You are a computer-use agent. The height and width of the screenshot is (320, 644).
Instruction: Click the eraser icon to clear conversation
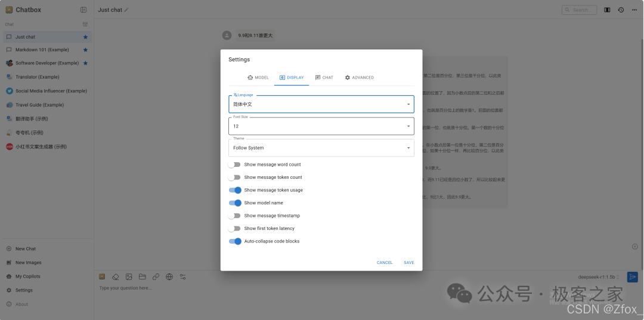tap(116, 276)
